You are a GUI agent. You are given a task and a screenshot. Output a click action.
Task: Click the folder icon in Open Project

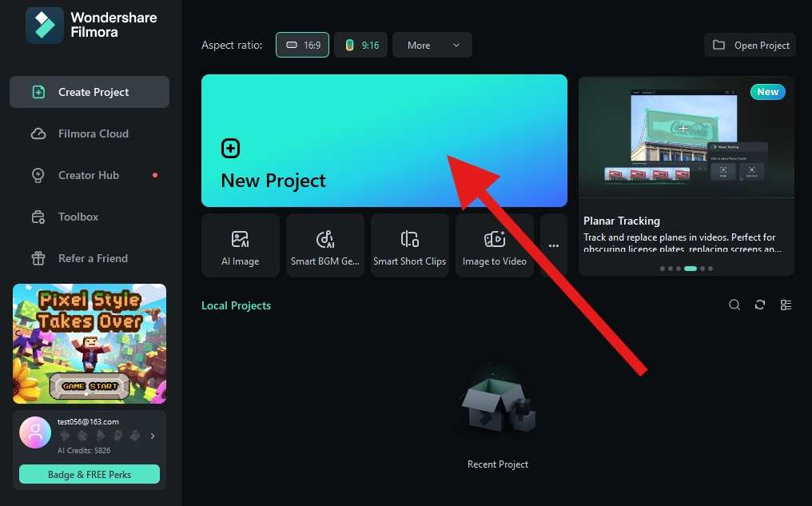[x=718, y=45]
